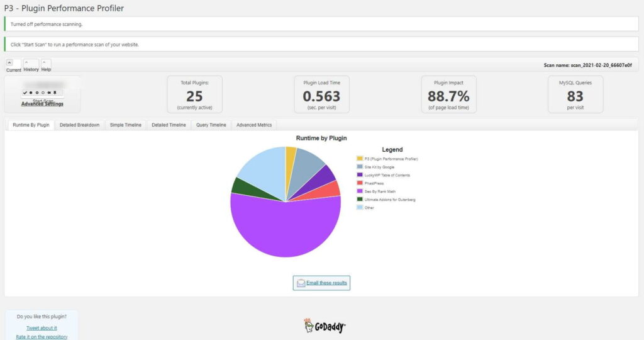Click the Do you like this plugin text
The height and width of the screenshot is (340, 644).
pos(42,317)
